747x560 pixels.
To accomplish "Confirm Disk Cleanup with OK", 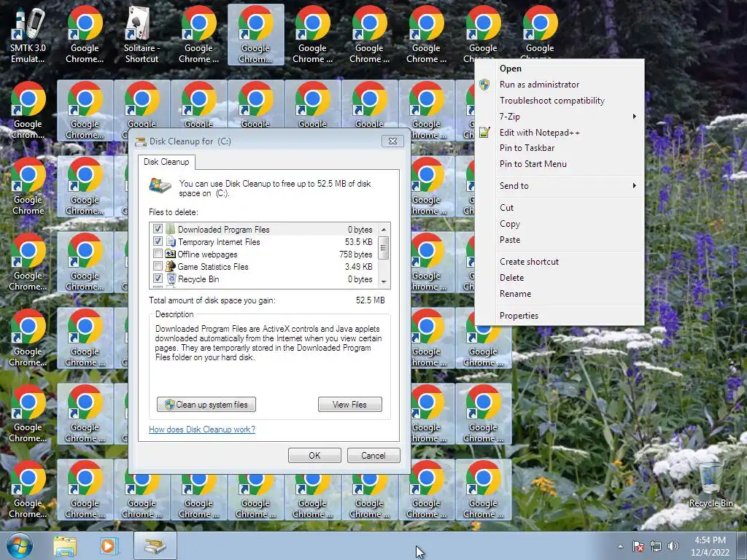I will coord(314,456).
